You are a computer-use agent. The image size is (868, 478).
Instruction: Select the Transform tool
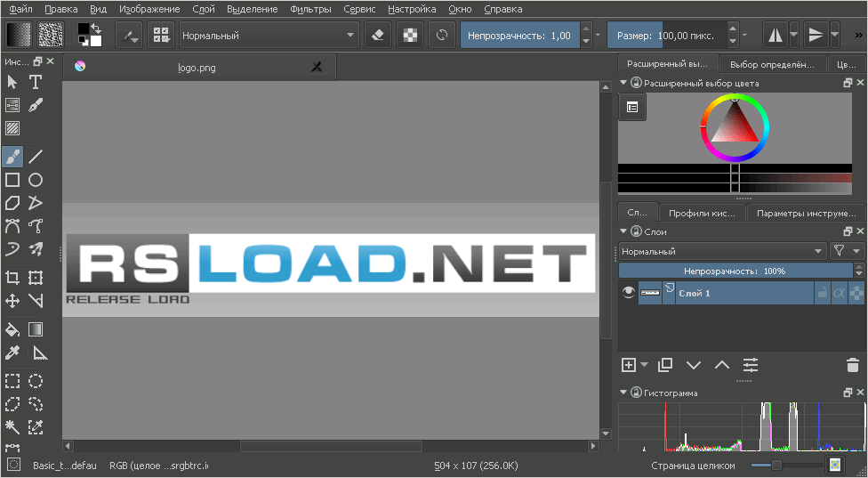(36, 278)
